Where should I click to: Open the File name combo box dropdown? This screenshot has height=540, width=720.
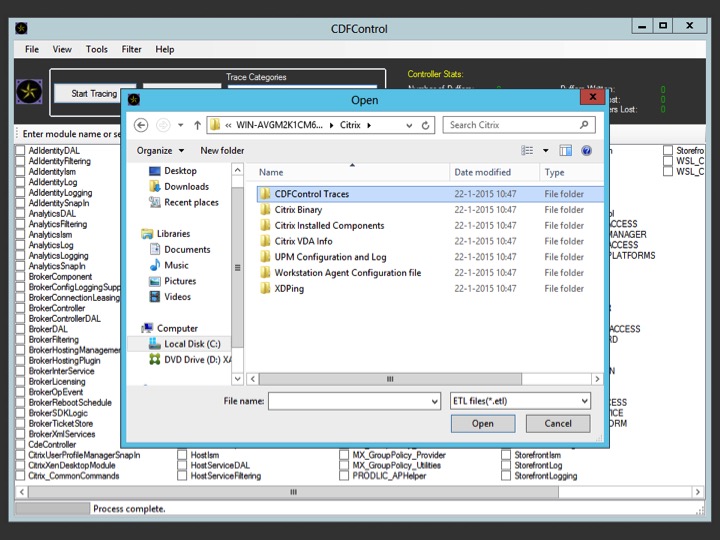point(434,402)
